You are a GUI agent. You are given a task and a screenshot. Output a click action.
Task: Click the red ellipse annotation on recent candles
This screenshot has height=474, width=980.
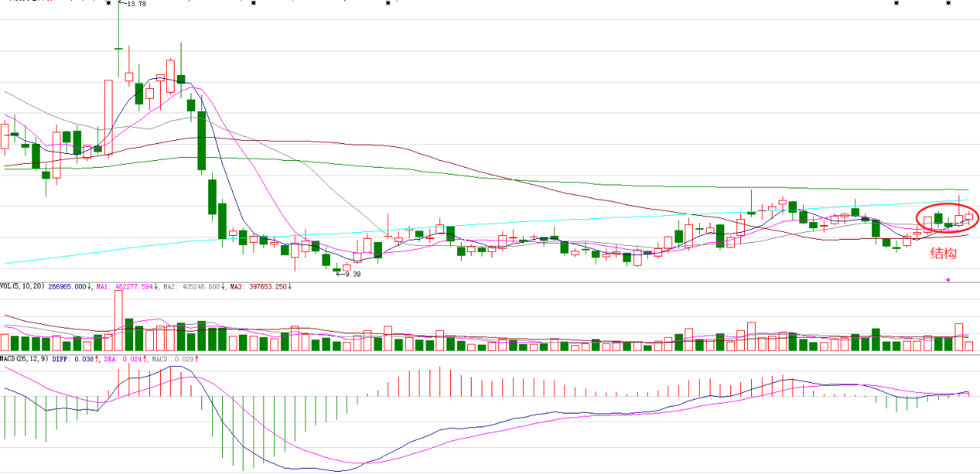tap(947, 218)
